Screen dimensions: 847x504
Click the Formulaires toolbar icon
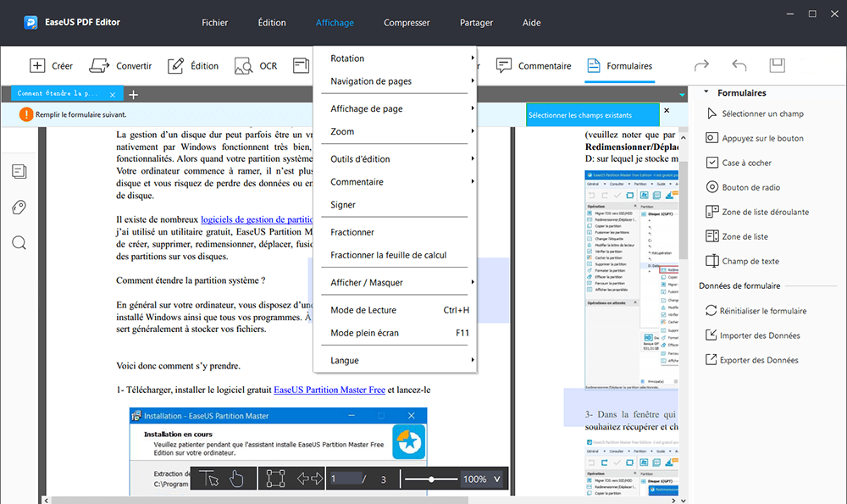pos(593,66)
